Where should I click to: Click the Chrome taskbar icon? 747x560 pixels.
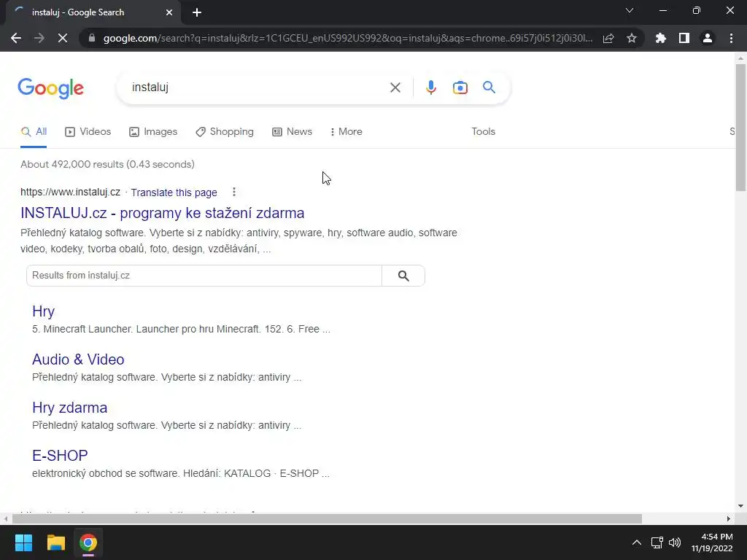tap(88, 542)
